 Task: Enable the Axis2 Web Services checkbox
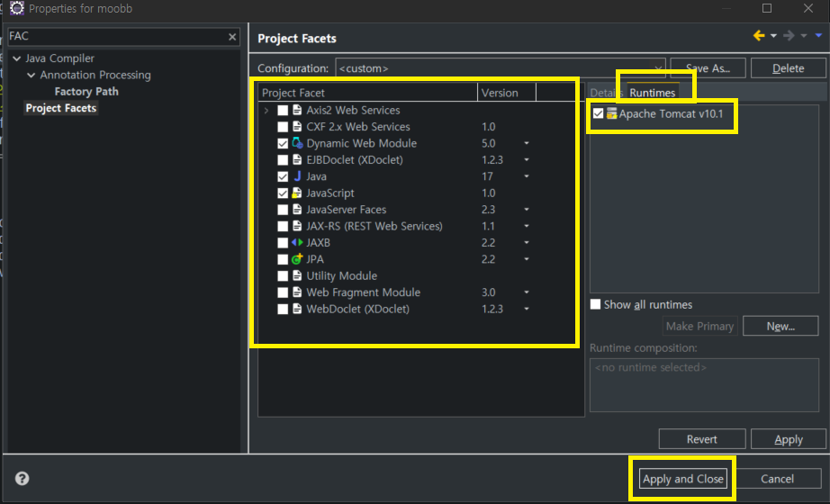[x=283, y=110]
